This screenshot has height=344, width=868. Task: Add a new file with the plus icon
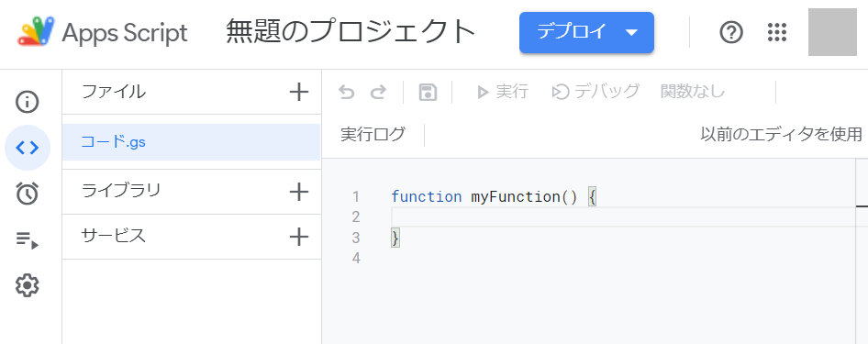click(299, 92)
